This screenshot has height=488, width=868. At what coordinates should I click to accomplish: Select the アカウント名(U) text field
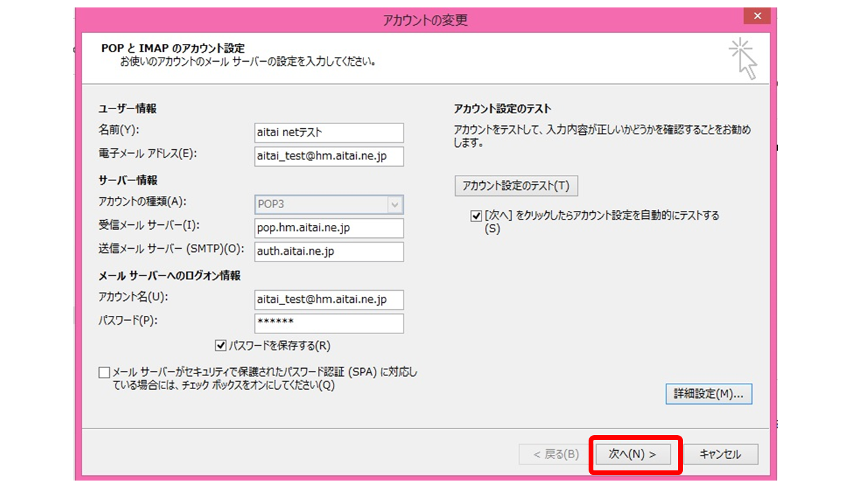point(329,300)
